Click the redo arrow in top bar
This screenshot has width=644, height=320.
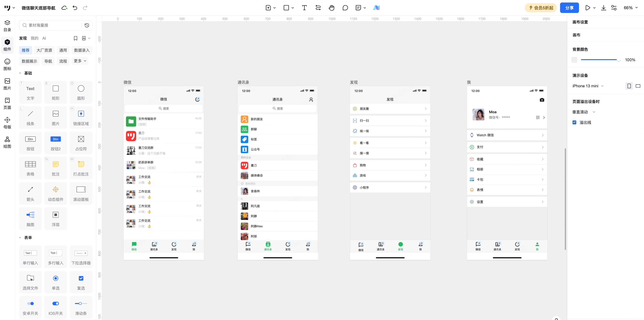(x=85, y=8)
